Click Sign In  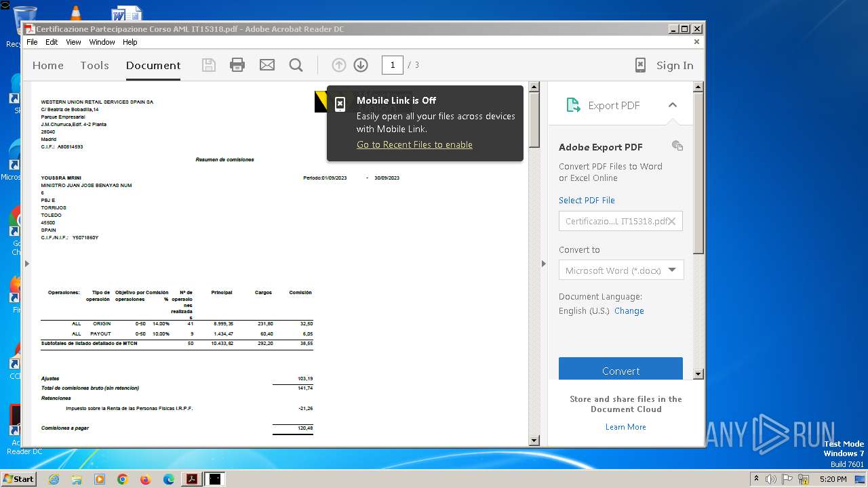pyautogui.click(x=675, y=65)
